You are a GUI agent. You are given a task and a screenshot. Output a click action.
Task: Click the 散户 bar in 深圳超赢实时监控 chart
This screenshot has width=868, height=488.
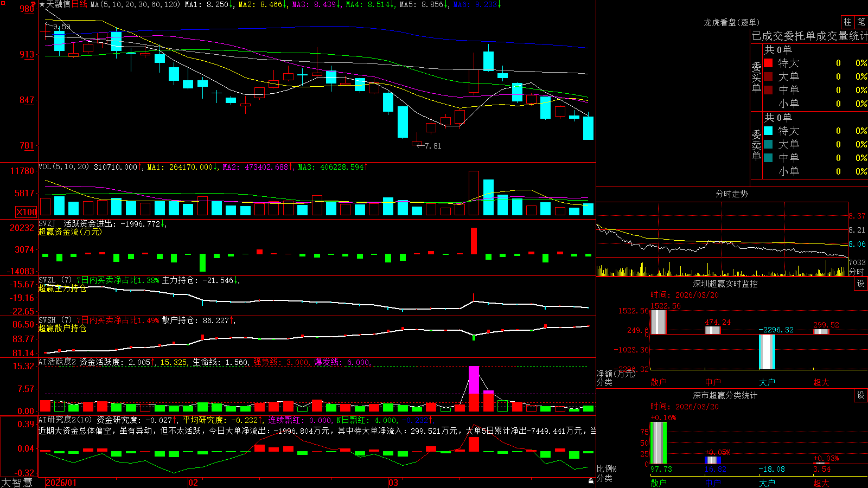point(658,322)
